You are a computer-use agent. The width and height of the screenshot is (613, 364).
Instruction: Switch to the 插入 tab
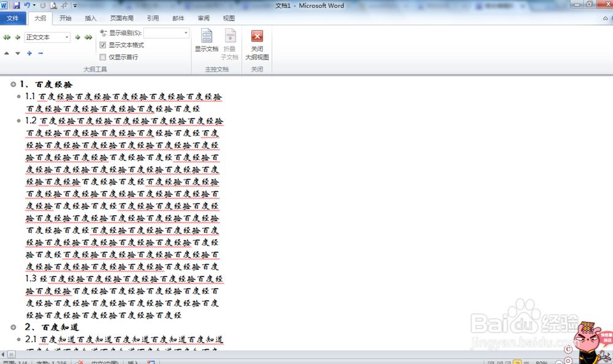coord(90,18)
